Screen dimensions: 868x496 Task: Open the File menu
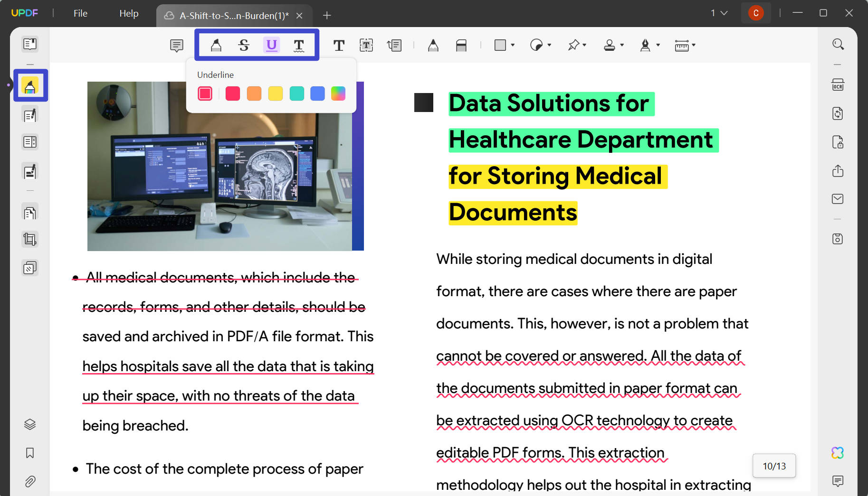point(80,13)
